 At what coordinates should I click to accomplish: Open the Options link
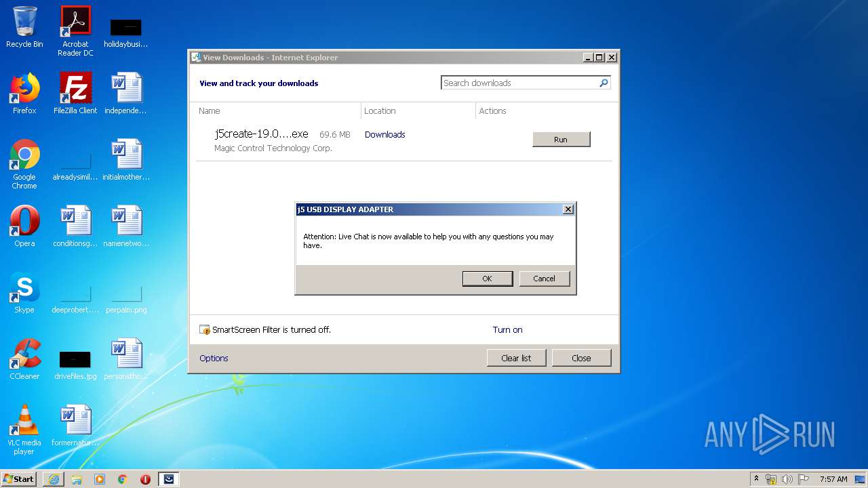[x=214, y=359]
